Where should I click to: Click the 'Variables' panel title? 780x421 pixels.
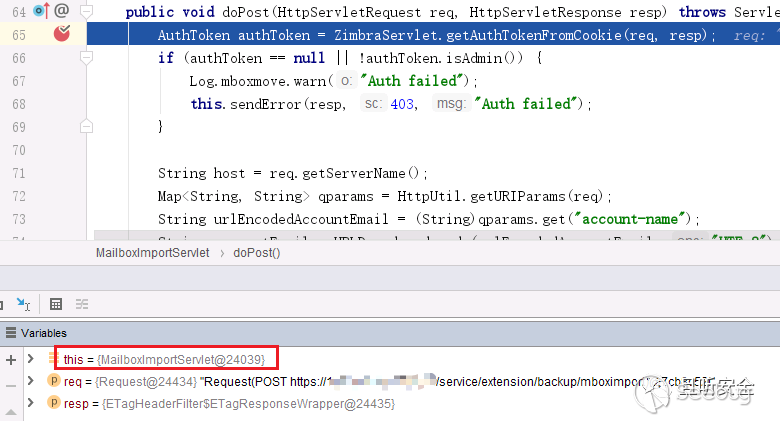pyautogui.click(x=44, y=333)
